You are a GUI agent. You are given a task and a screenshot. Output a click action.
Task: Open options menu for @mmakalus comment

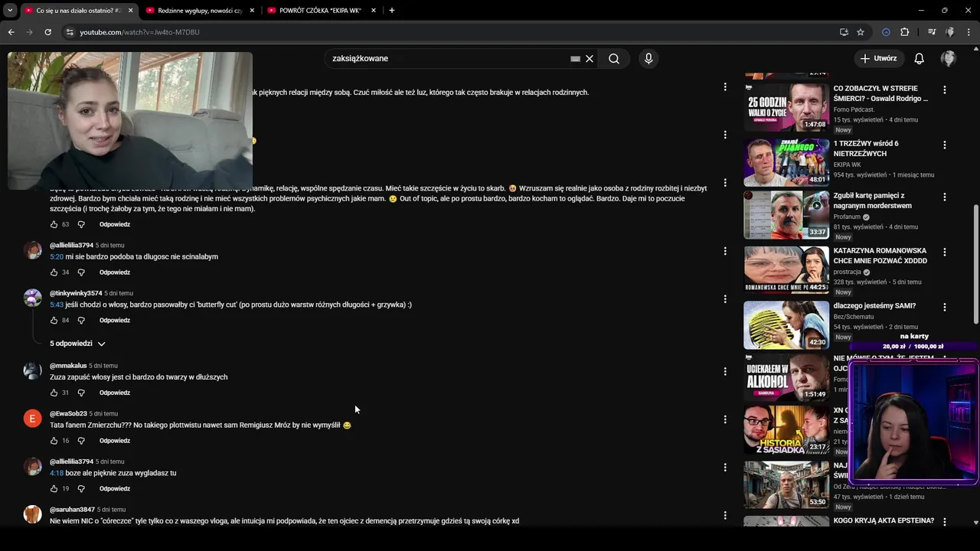pyautogui.click(x=725, y=371)
